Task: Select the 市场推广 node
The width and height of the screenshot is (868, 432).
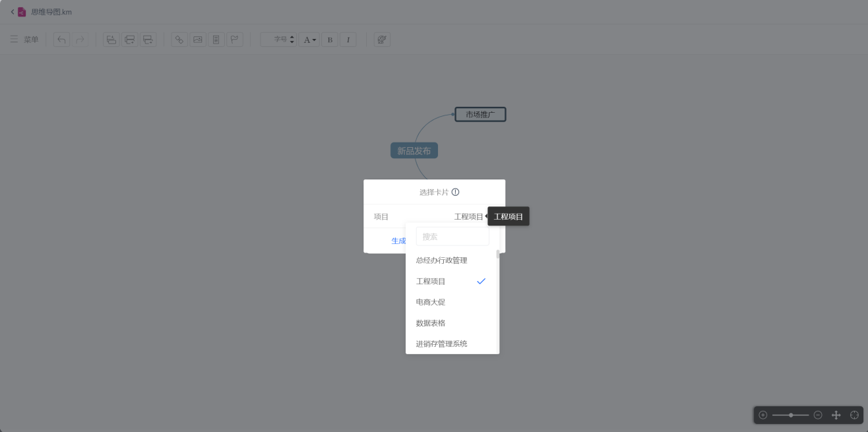Action: point(480,115)
